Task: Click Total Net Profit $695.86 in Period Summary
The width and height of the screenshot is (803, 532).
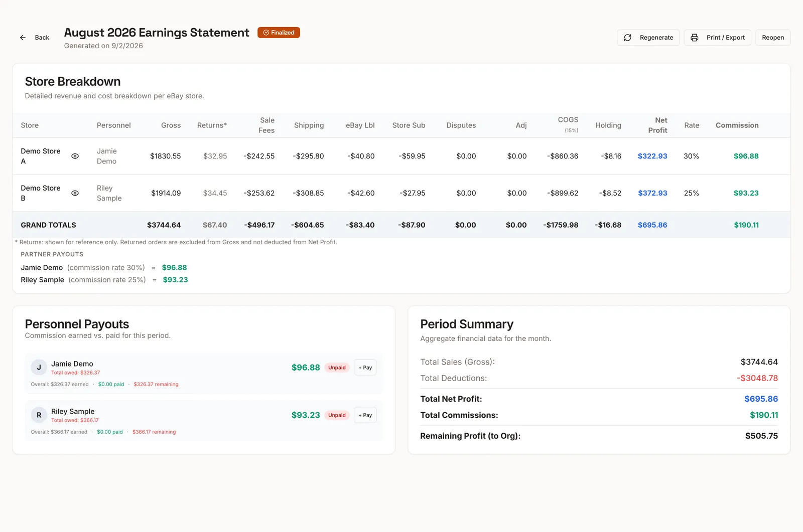Action: [761, 399]
